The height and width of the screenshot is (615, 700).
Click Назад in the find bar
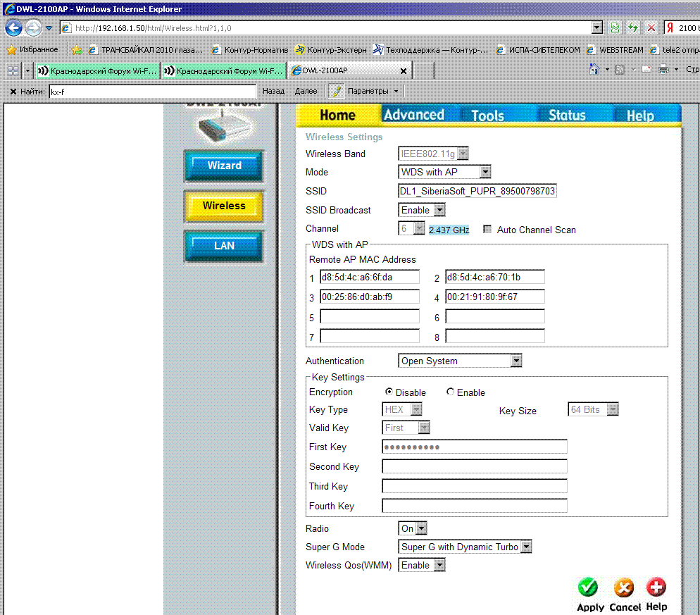tap(273, 91)
